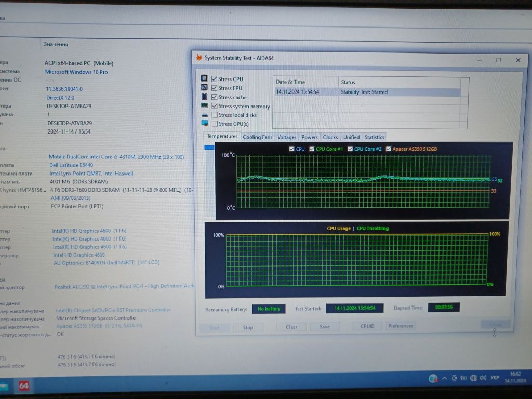This screenshot has height=399, width=532.
Task: Click the 'Date & Time' column header
Action: coord(305,82)
